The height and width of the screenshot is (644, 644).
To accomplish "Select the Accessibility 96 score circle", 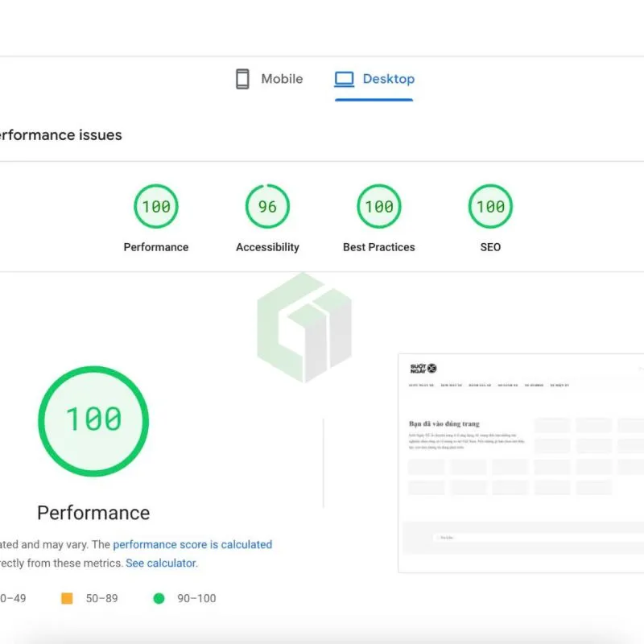I will (x=266, y=206).
